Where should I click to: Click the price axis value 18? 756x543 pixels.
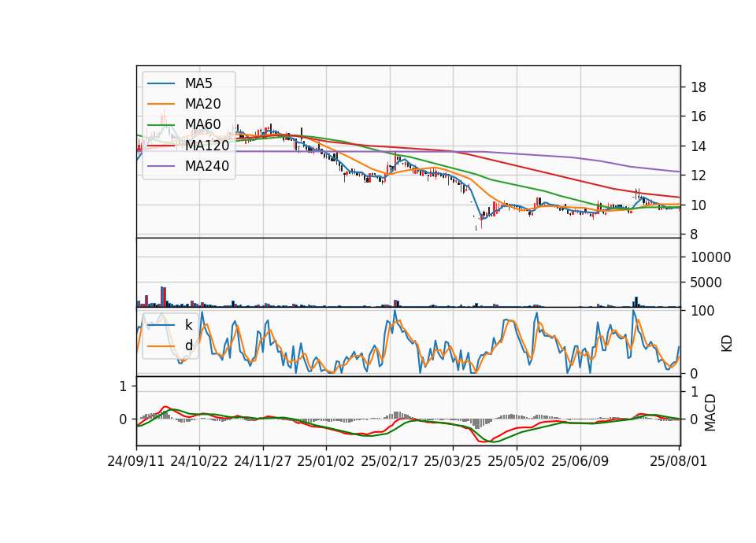pos(699,87)
